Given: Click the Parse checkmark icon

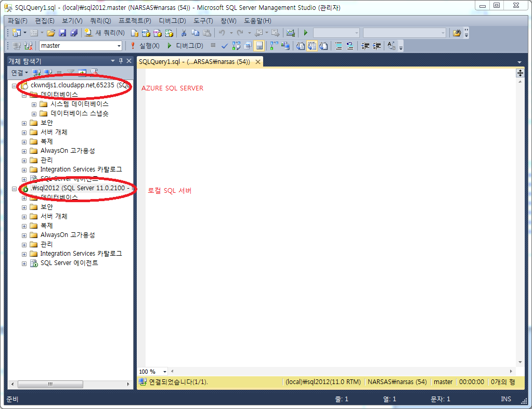Looking at the screenshot, I should coord(224,46).
